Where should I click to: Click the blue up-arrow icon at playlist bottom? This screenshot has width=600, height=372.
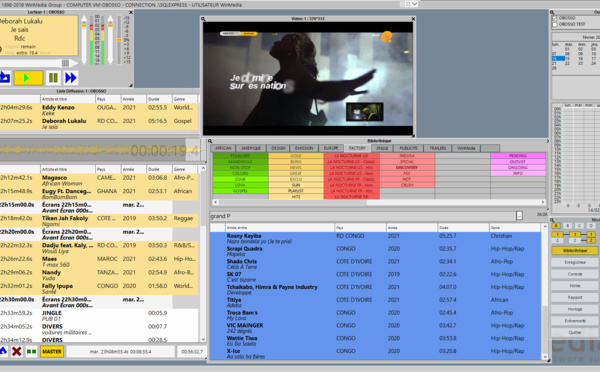tap(3, 351)
